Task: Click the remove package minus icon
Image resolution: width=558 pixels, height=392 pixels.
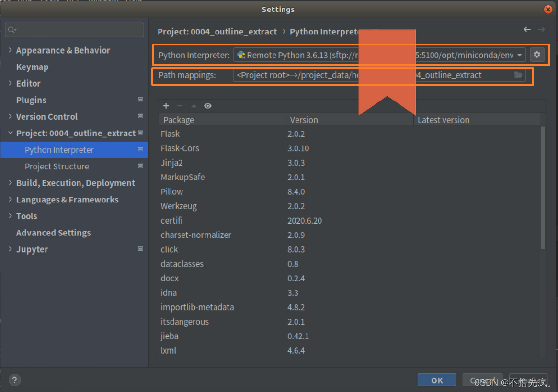Action: (180, 106)
